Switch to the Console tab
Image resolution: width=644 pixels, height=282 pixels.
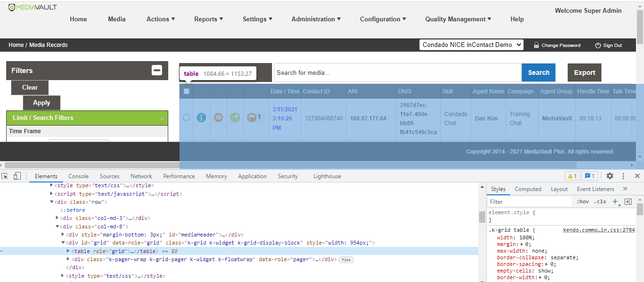[79, 176]
